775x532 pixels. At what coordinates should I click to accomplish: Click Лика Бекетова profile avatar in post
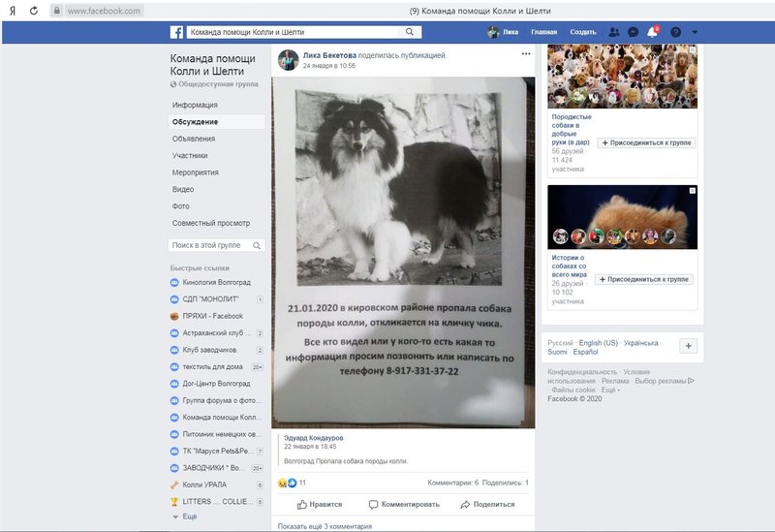pos(288,60)
